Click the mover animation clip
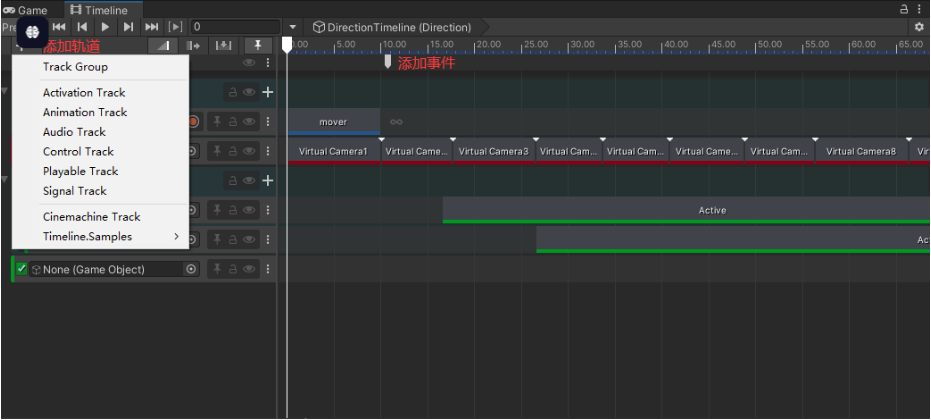The height and width of the screenshot is (420, 931). coord(333,122)
